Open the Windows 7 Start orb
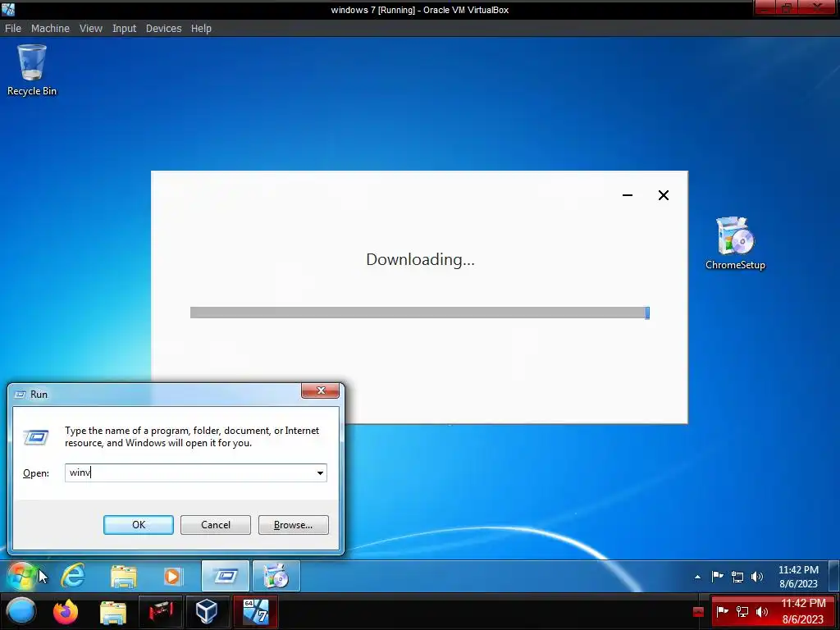840x630 pixels. pyautogui.click(x=21, y=576)
